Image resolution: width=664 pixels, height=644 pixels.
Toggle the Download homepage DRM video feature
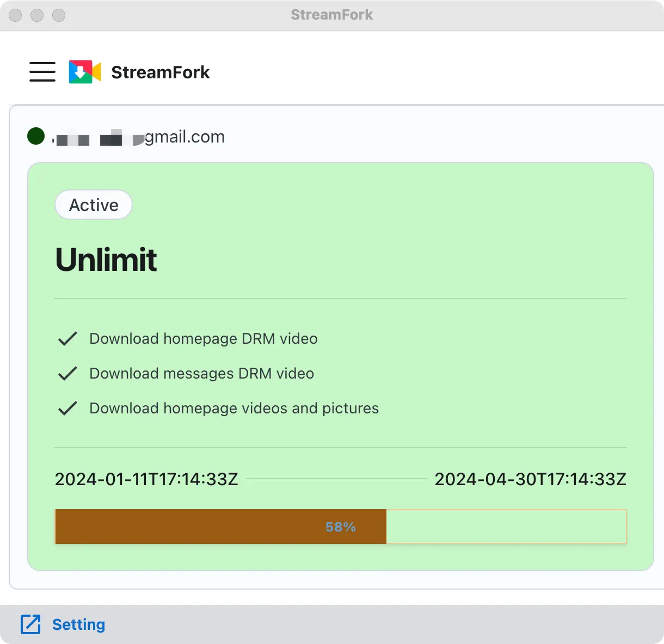203,338
